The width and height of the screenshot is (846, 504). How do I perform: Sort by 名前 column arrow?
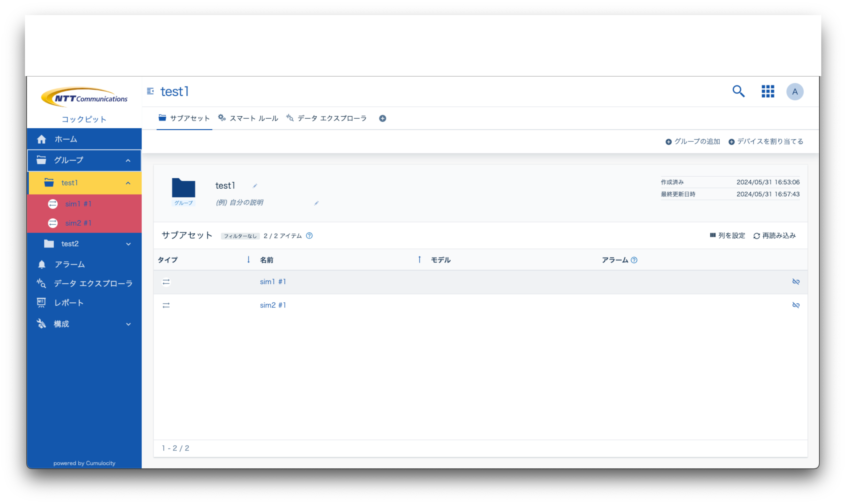pos(419,260)
